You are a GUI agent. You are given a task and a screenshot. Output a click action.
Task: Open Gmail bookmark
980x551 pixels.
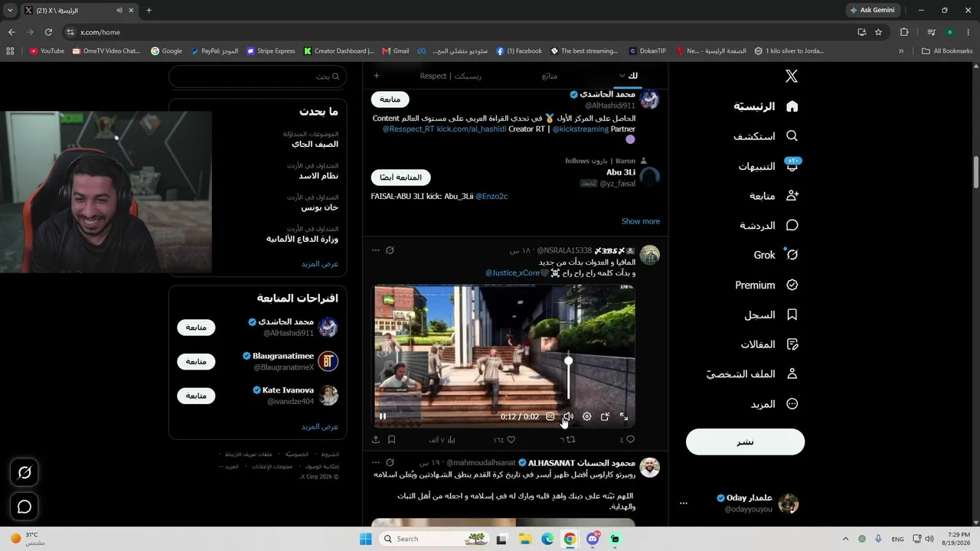[396, 51]
